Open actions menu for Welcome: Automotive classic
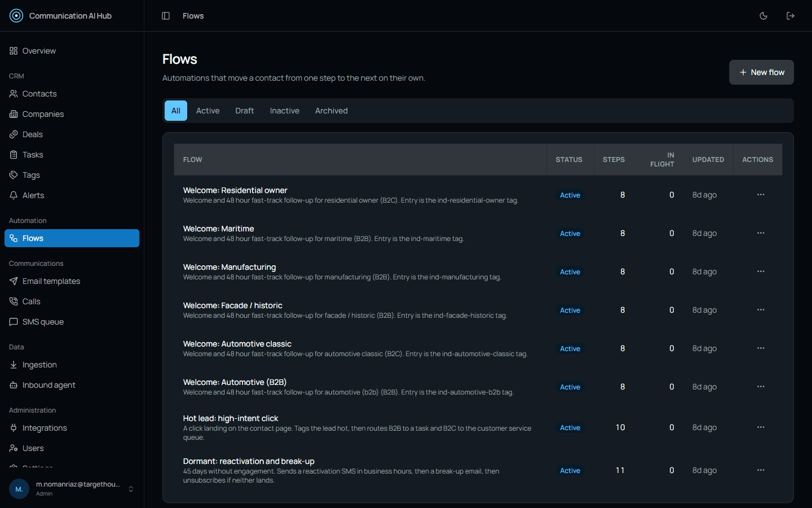The height and width of the screenshot is (508, 812). 761,348
